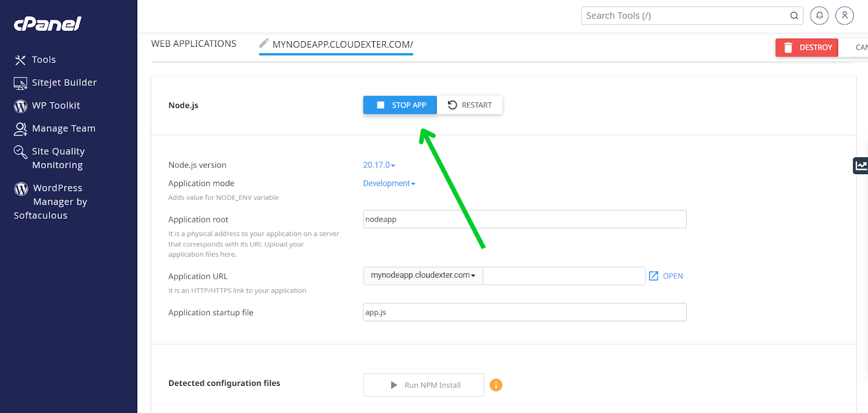This screenshot has height=413, width=868.
Task: Click the pencil edit icon beside app name
Action: [264, 43]
